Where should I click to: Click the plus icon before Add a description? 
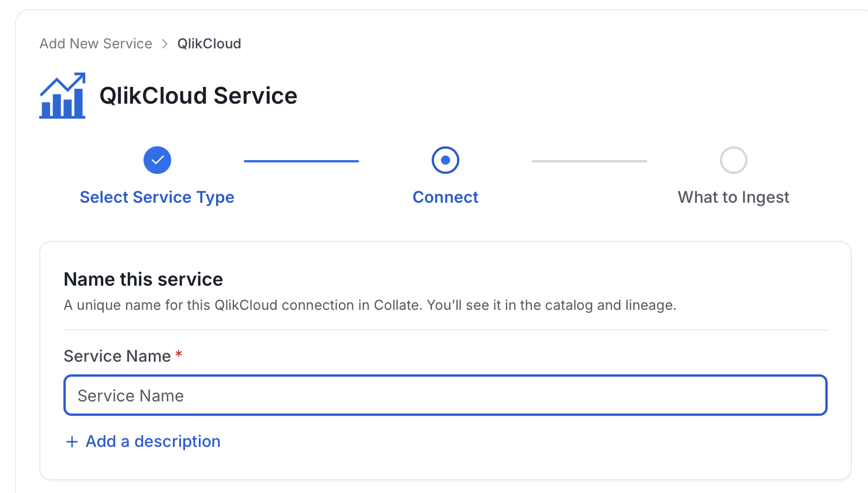tap(72, 442)
